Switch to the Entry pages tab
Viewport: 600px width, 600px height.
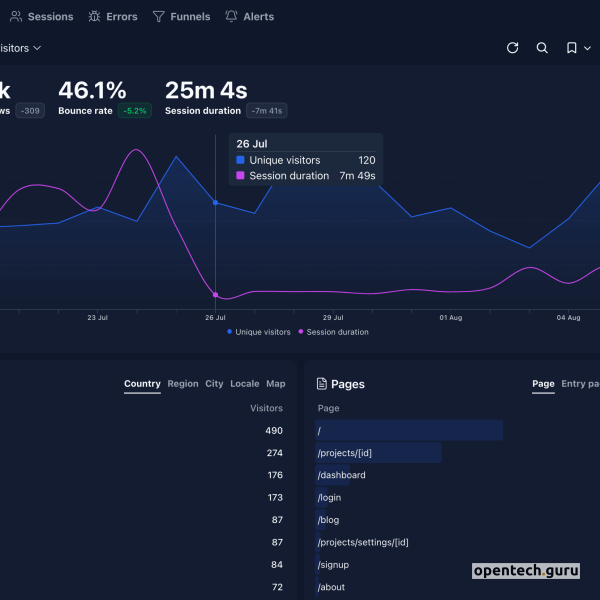coord(580,384)
